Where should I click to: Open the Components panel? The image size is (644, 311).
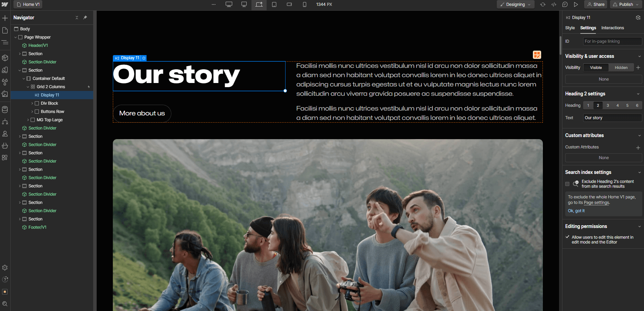(x=5, y=58)
